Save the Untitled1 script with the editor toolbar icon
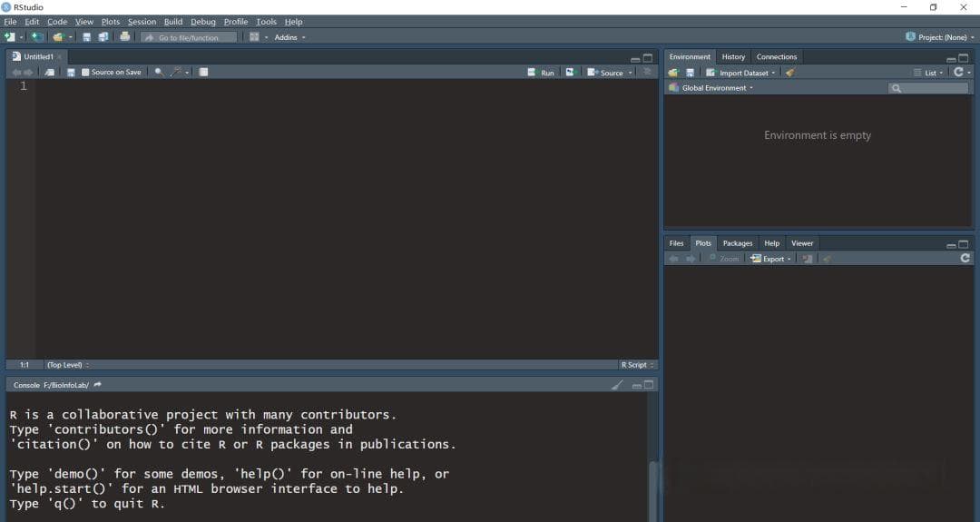Viewport: 980px width, 522px height. coord(71,73)
